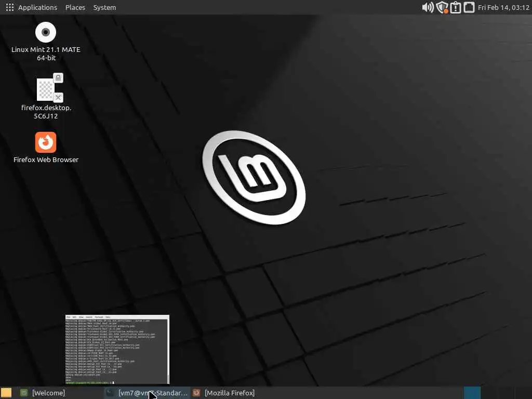Click the terminal window preview thumbnail

[117, 350]
